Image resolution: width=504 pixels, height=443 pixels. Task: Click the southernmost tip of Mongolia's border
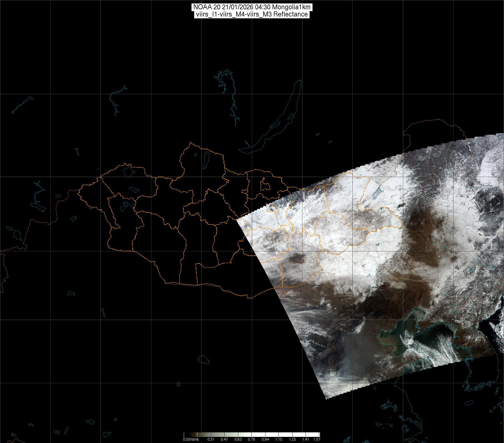pyautogui.click(x=250, y=298)
